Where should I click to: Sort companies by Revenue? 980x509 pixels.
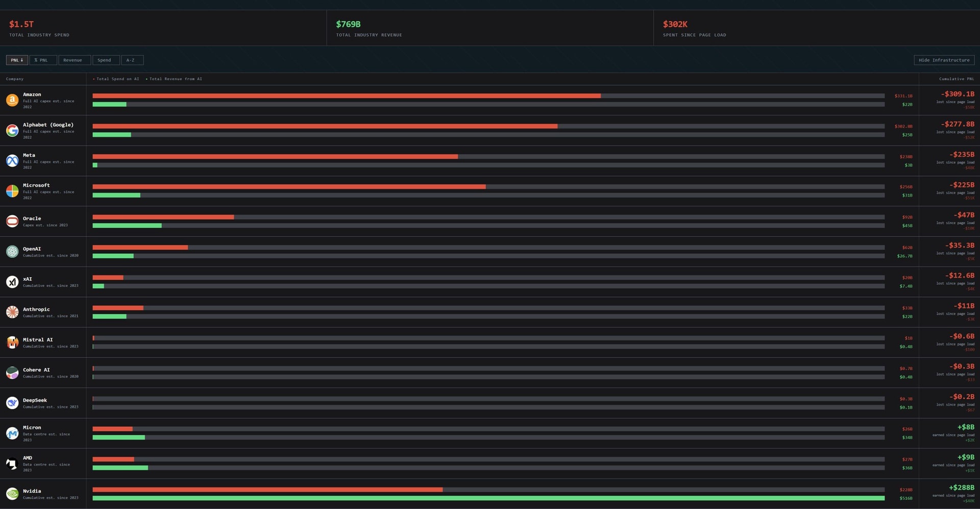(75, 60)
